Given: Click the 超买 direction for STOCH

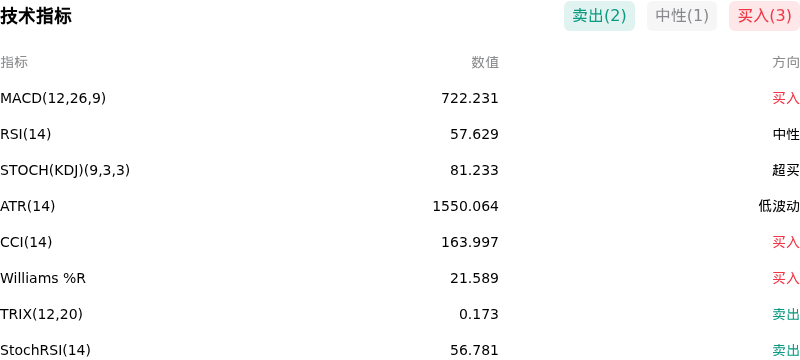Looking at the screenshot, I should (786, 170).
